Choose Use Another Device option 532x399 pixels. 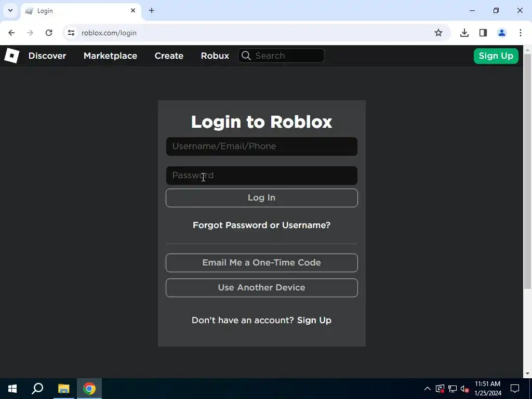pyautogui.click(x=262, y=288)
